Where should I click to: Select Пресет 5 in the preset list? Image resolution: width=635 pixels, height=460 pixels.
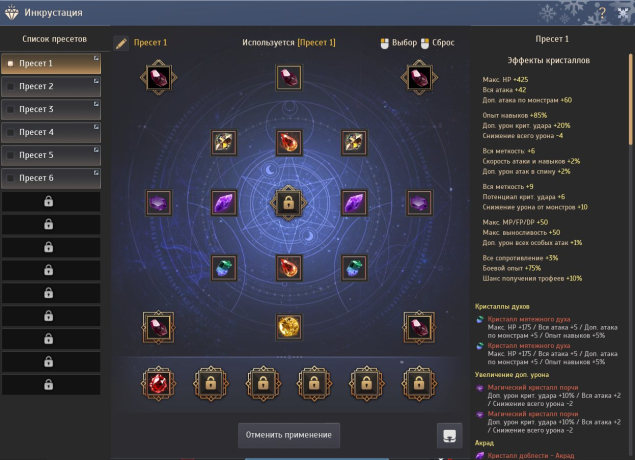(x=51, y=155)
